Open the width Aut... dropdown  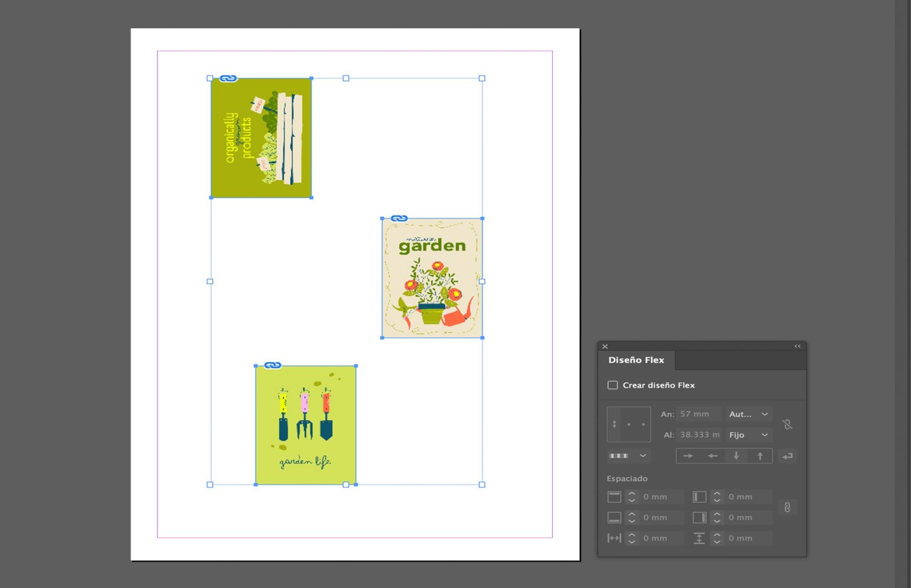[749, 414]
